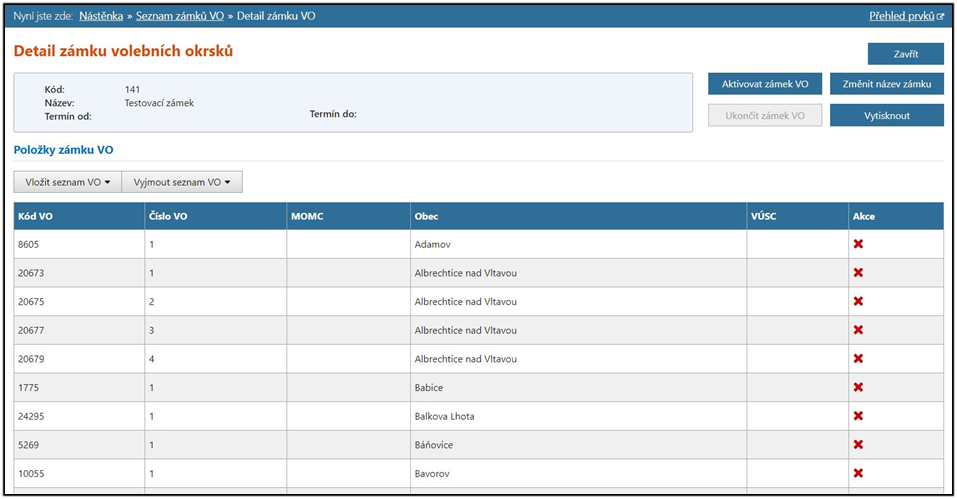Viewport: 957px width, 499px height.
Task: Click the Obec column header
Action: point(425,216)
